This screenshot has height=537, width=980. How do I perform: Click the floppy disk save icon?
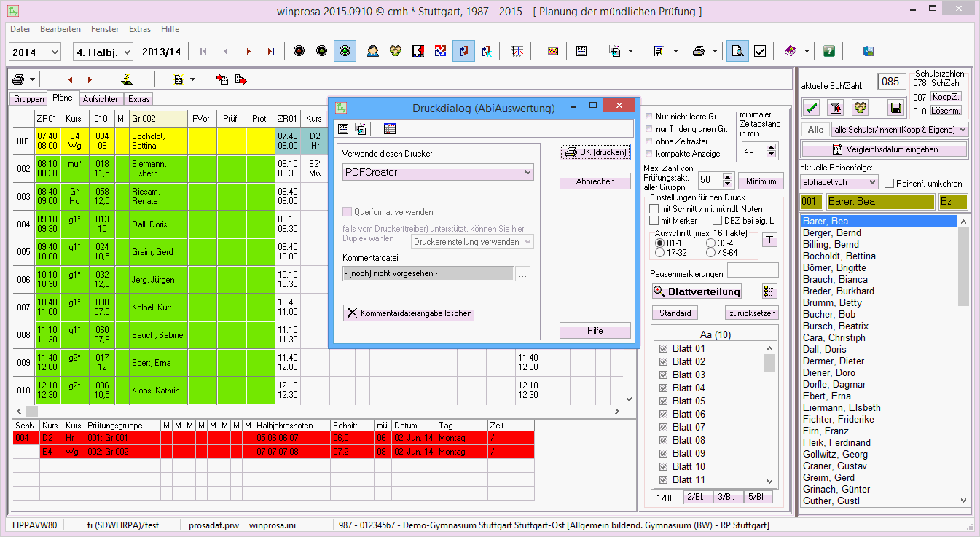(895, 108)
